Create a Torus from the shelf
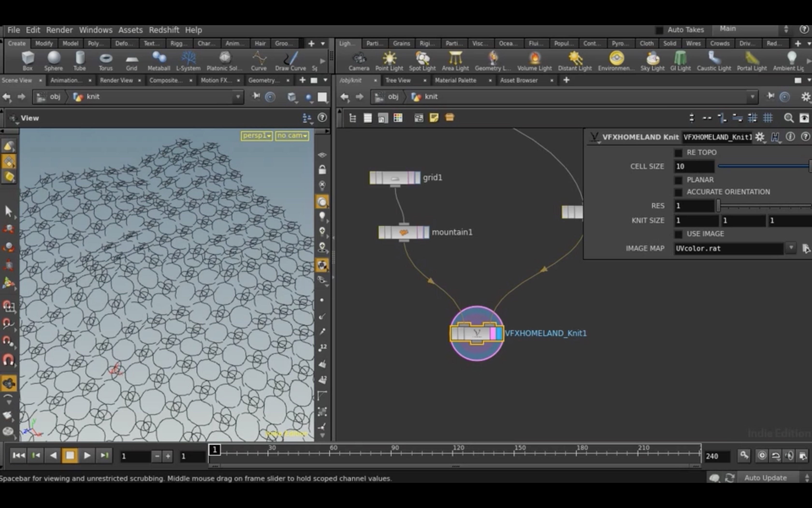The height and width of the screenshot is (508, 812). tap(106, 61)
